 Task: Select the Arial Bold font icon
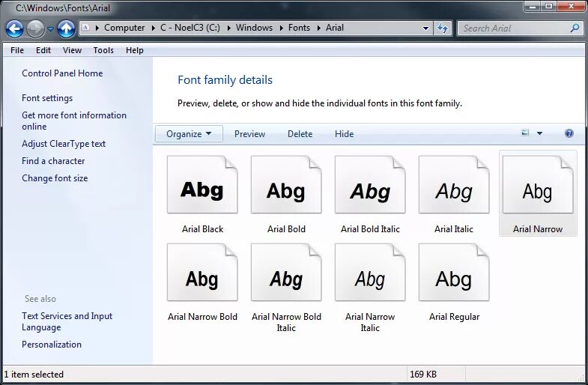(286, 184)
